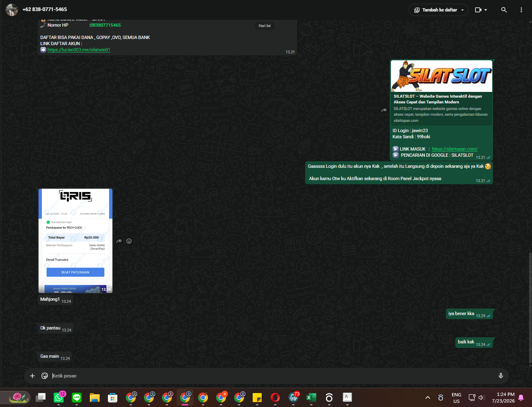The height and width of the screenshot is (407, 532).
Task: Expand the video call options arrow
Action: pyautogui.click(x=486, y=10)
